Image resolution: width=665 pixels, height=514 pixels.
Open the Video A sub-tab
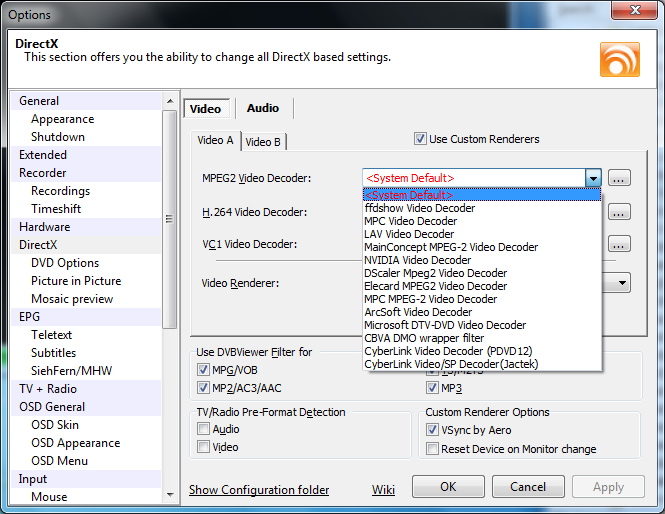pos(215,140)
